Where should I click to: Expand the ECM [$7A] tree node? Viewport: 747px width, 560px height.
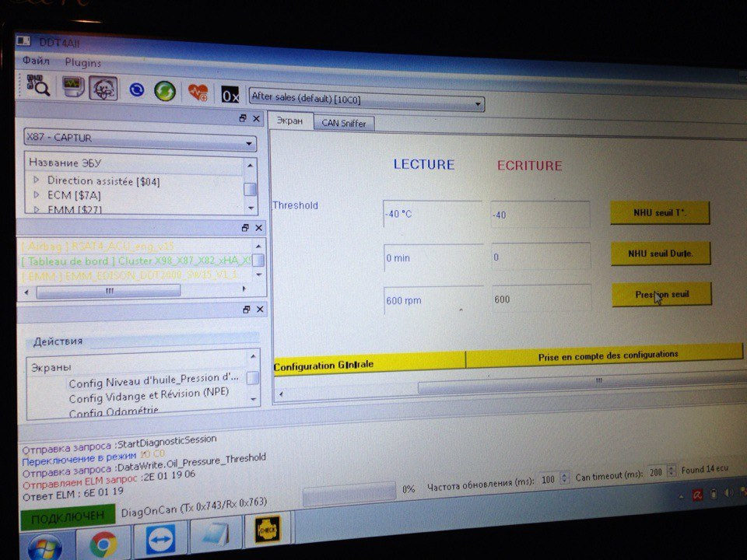[x=37, y=194]
